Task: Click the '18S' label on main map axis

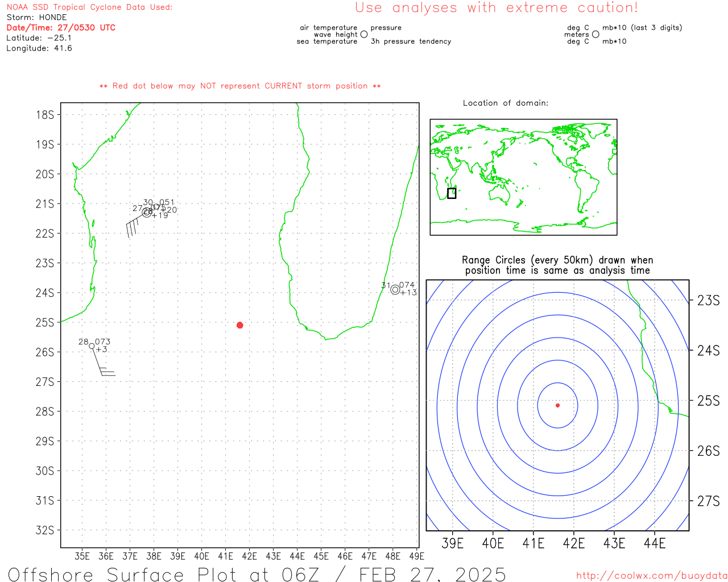Action: [45, 115]
